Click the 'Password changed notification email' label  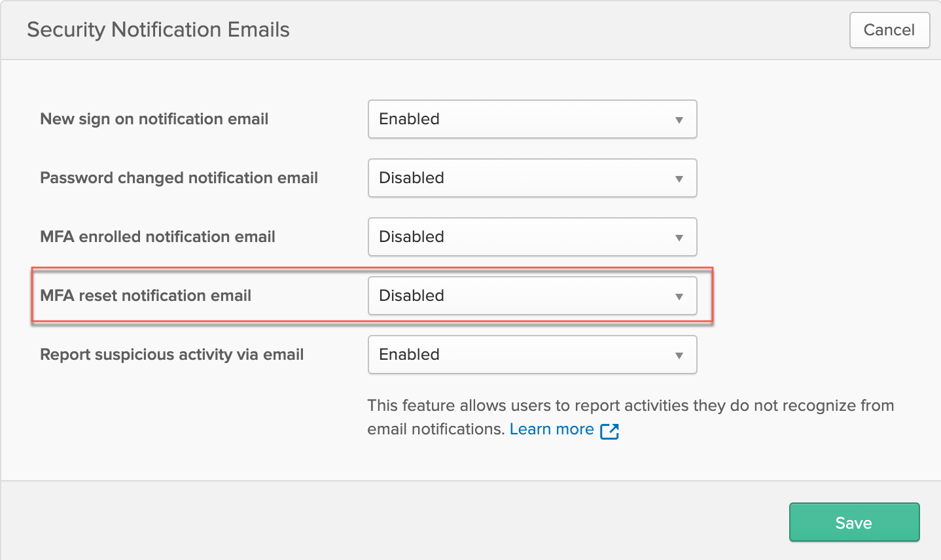pos(179,178)
